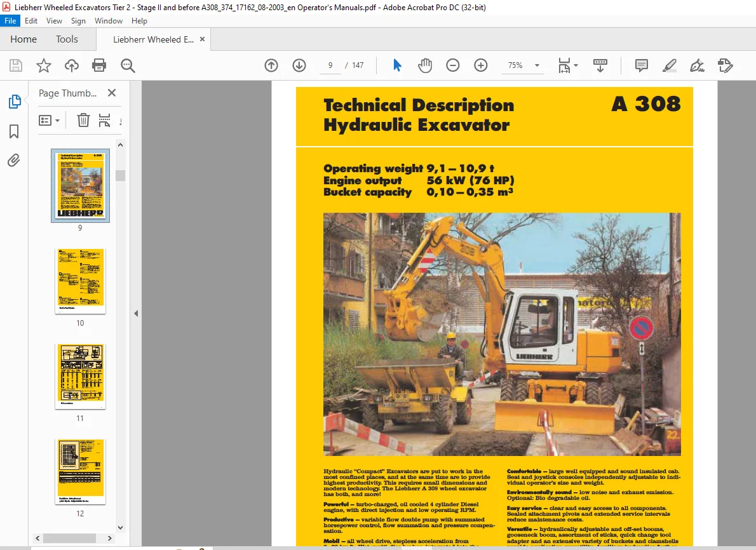Click thumbnails panel scroll right arrow
The height and width of the screenshot is (550, 756).
coord(109,538)
